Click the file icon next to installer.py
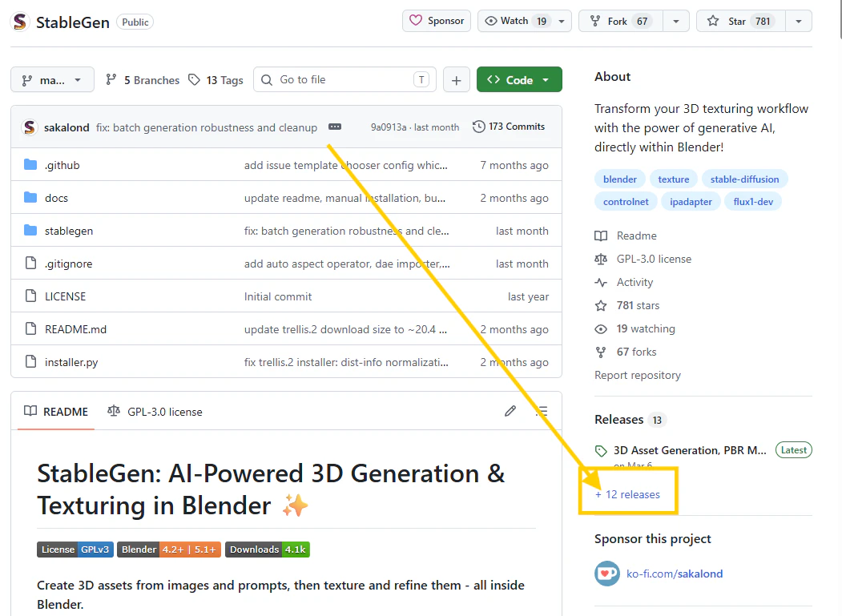 pyautogui.click(x=31, y=361)
